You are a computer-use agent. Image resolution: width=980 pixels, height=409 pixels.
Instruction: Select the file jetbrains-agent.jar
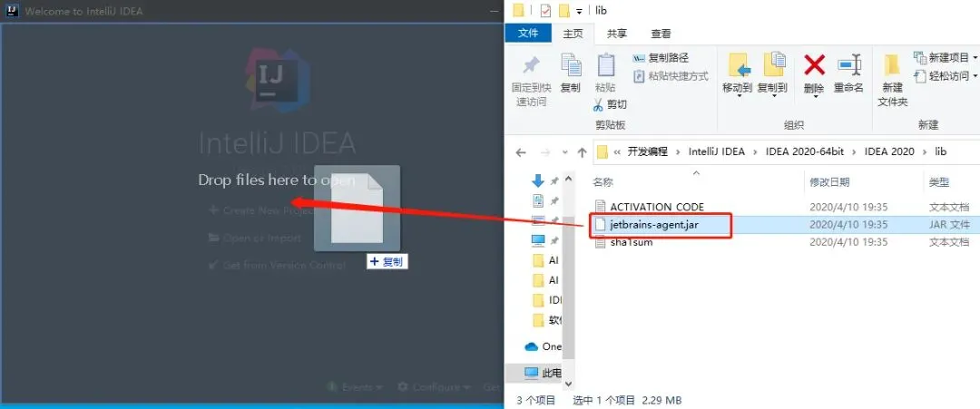click(653, 224)
